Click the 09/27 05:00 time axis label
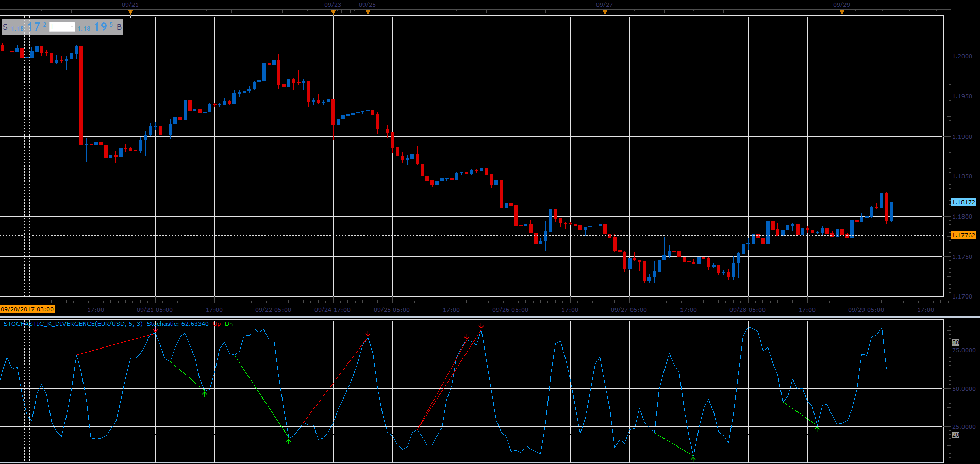 (x=629, y=310)
